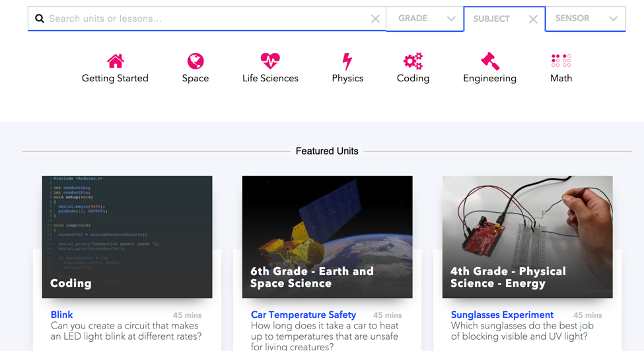Click 45 mins beside Sunglasses Experiment

click(588, 315)
